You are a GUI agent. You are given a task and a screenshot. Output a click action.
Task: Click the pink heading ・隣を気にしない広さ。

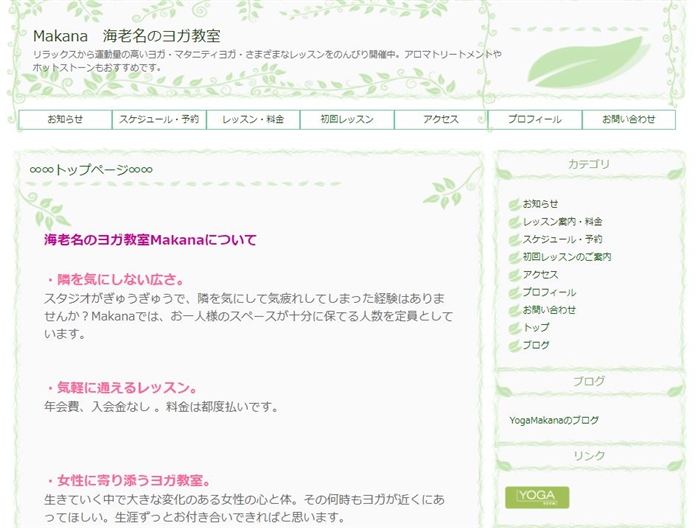(x=115, y=280)
